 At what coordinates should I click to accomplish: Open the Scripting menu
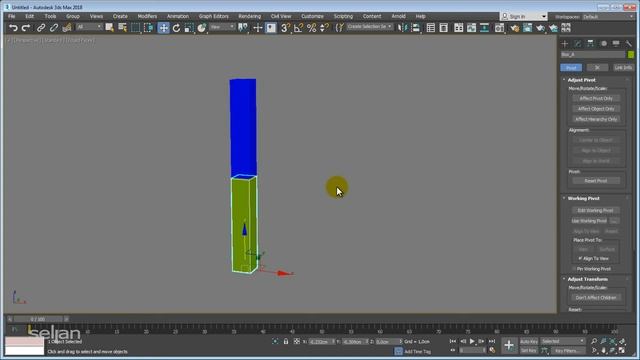(343, 16)
